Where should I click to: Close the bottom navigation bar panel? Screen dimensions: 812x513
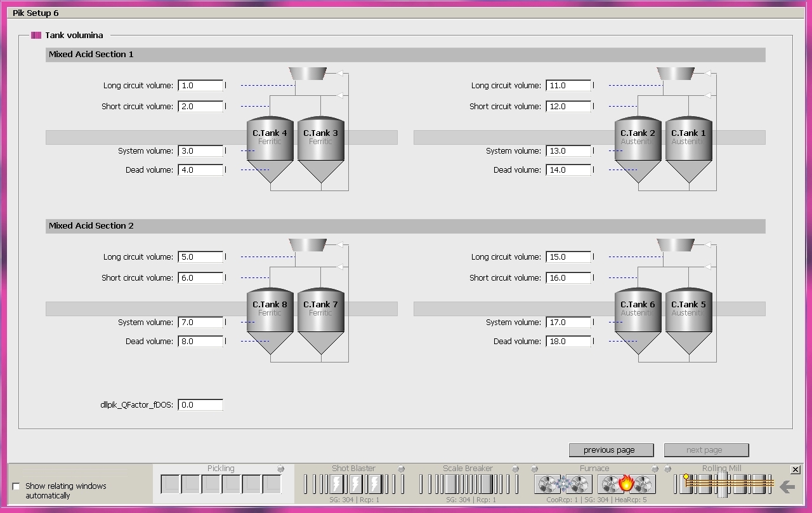[x=796, y=469]
